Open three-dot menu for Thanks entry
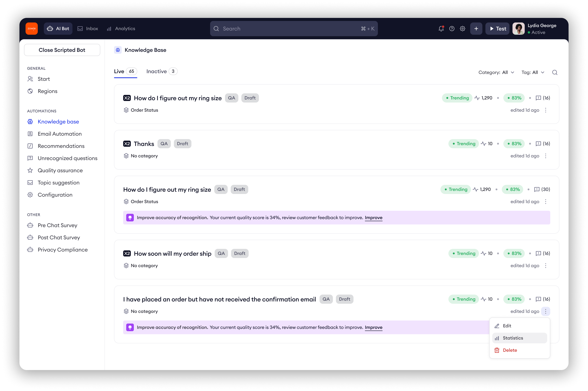Image resolution: width=588 pixels, height=391 pixels. click(546, 156)
